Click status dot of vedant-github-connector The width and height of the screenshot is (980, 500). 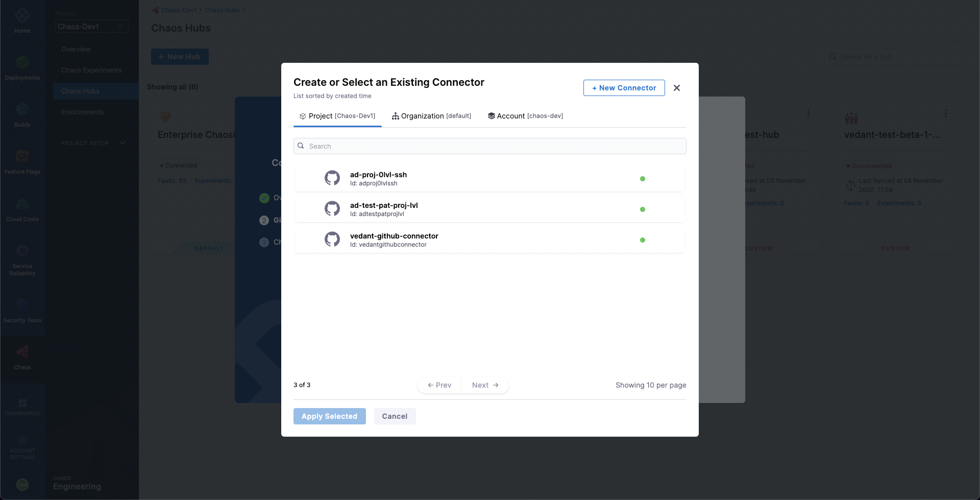coord(643,240)
